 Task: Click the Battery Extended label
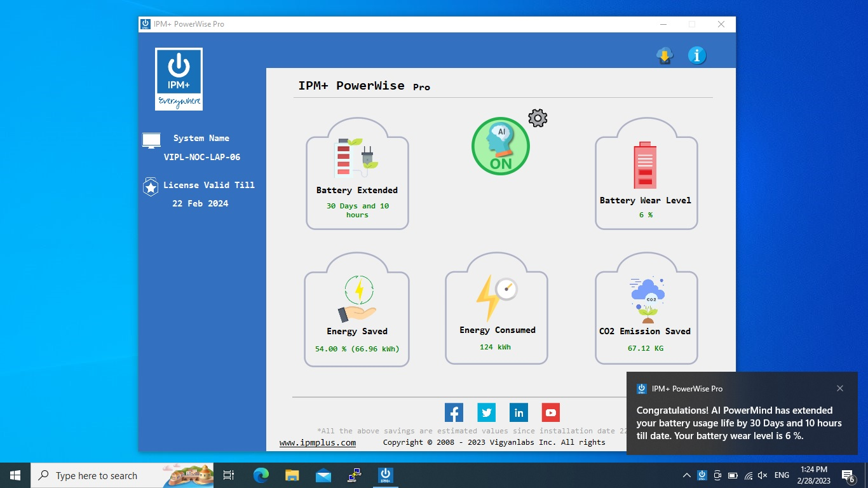357,190
